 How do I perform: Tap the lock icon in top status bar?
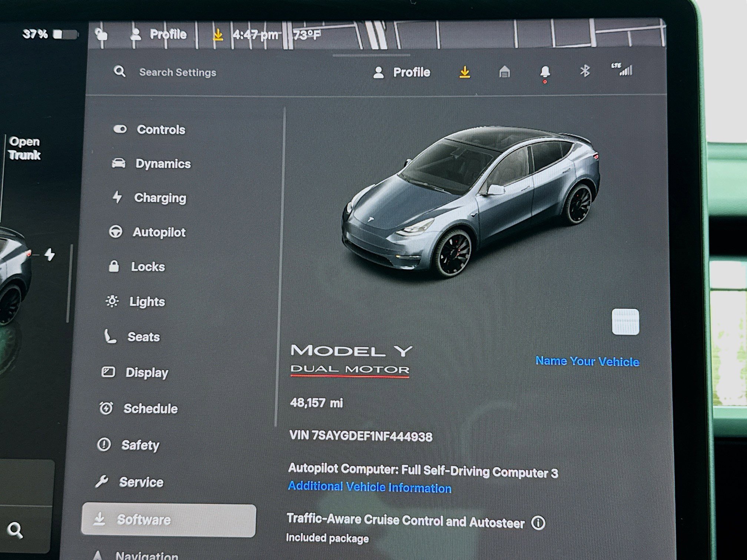102,35
